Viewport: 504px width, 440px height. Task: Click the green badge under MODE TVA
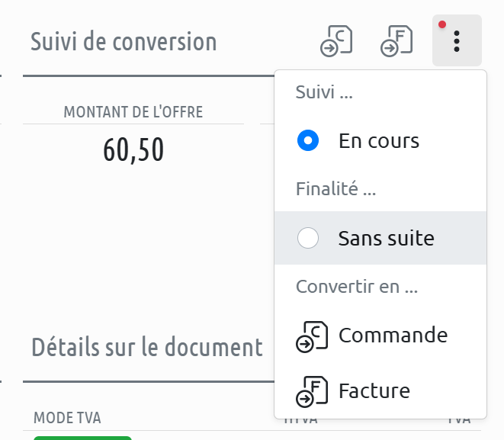(82, 437)
